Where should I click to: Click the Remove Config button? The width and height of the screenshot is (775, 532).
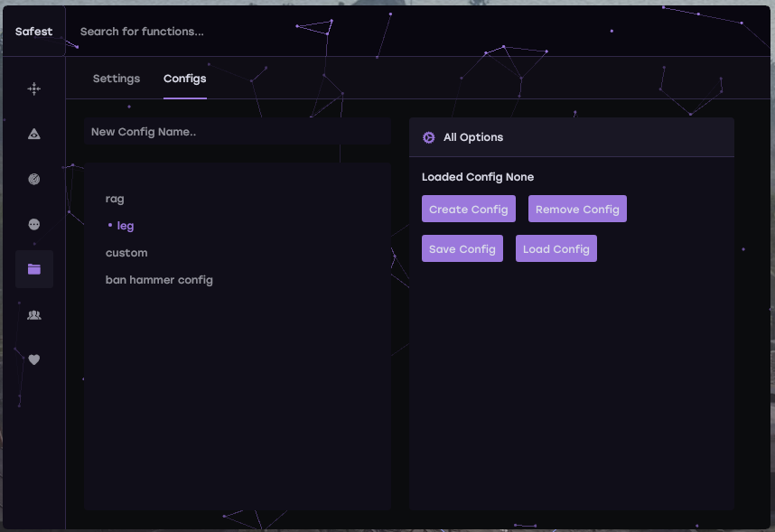577,210
